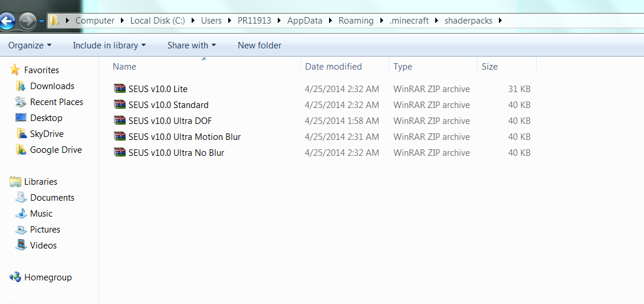Go to PR11913 folder in address bar
The height and width of the screenshot is (304, 644).
click(x=254, y=21)
